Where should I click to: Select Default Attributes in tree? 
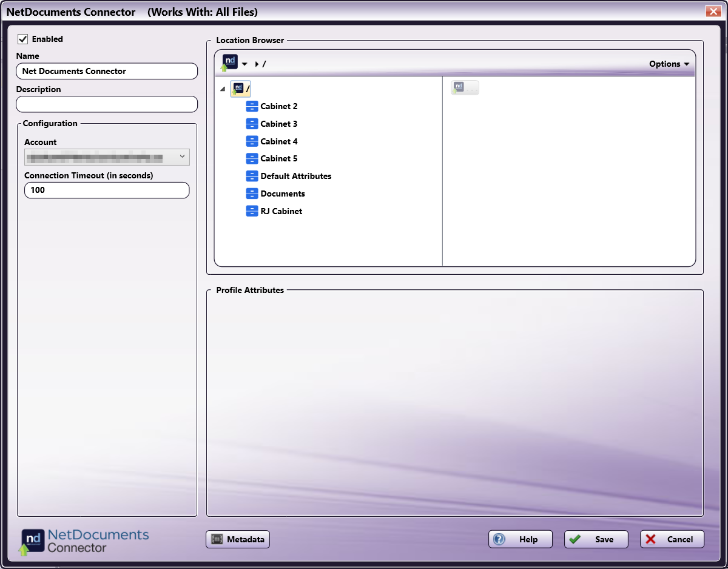click(x=296, y=176)
